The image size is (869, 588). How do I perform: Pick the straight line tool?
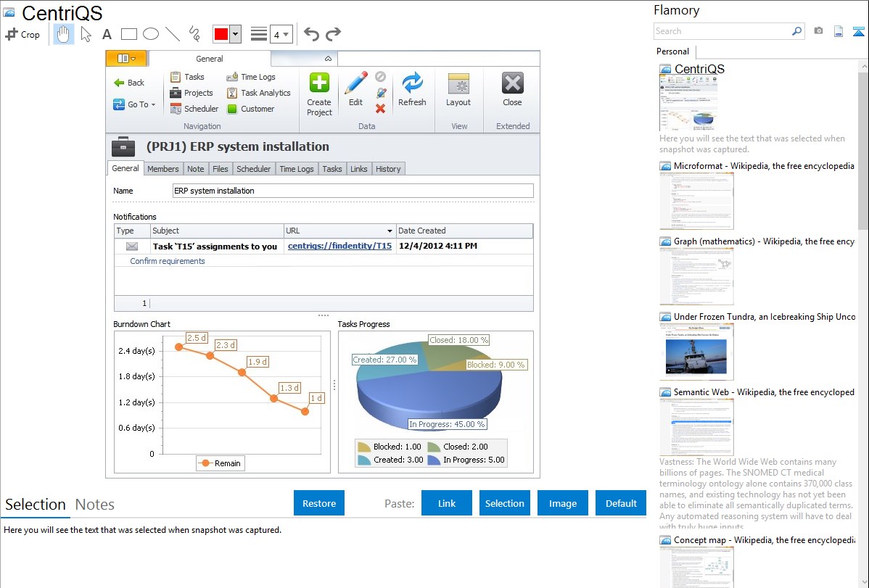click(173, 34)
